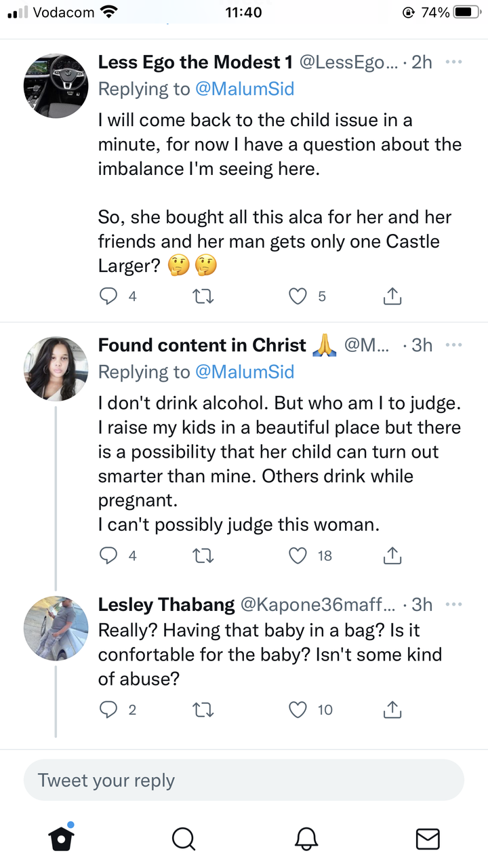Share Lesley Thabang's tweet
Viewport: 488px width, 868px height.
pyautogui.click(x=392, y=709)
